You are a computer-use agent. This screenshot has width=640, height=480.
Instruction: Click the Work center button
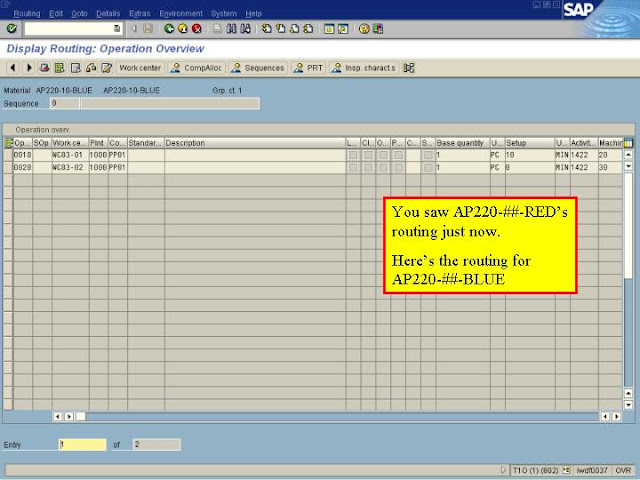pos(140,68)
